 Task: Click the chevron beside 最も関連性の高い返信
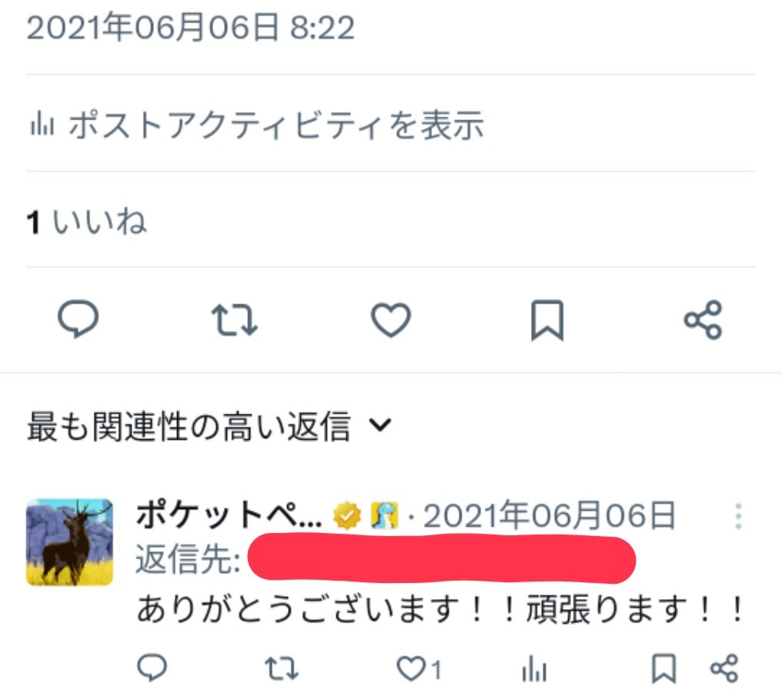coord(380,425)
